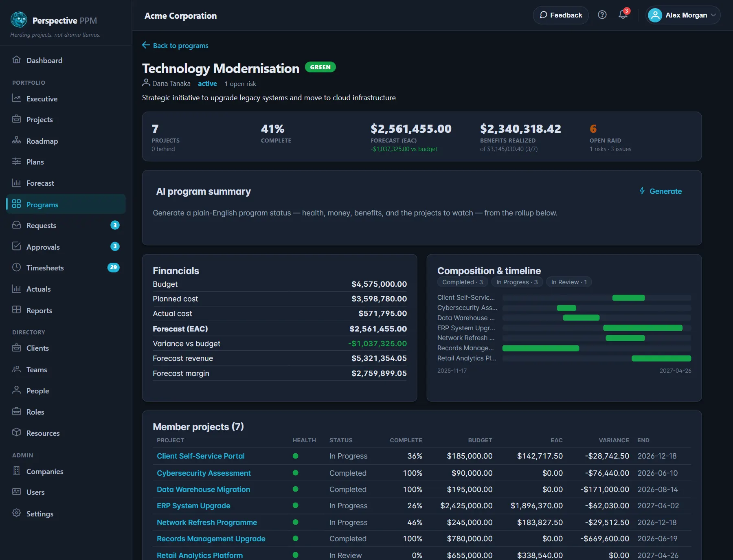Click the In Review · 1 status chip

569,282
